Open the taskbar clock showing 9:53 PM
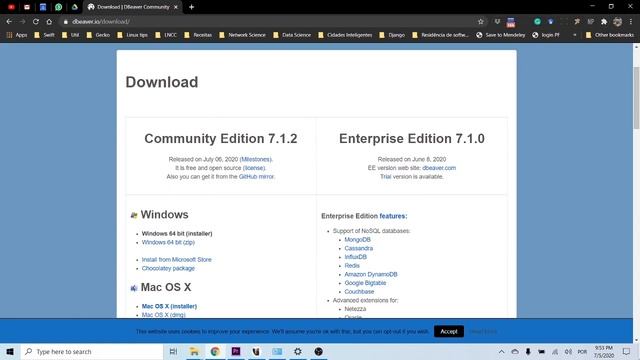This screenshot has height=360, width=640. [x=604, y=351]
